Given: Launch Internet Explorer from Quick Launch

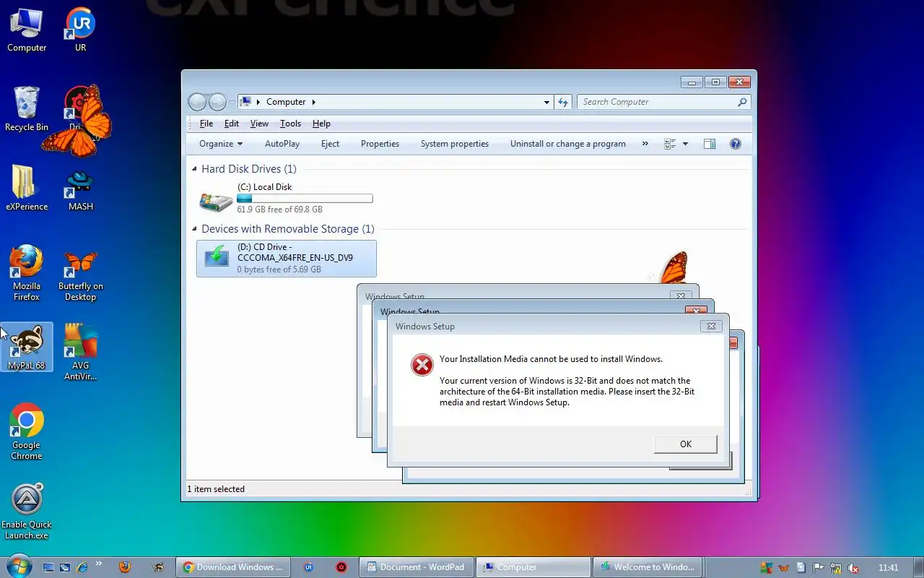Looking at the screenshot, I should pos(82,567).
